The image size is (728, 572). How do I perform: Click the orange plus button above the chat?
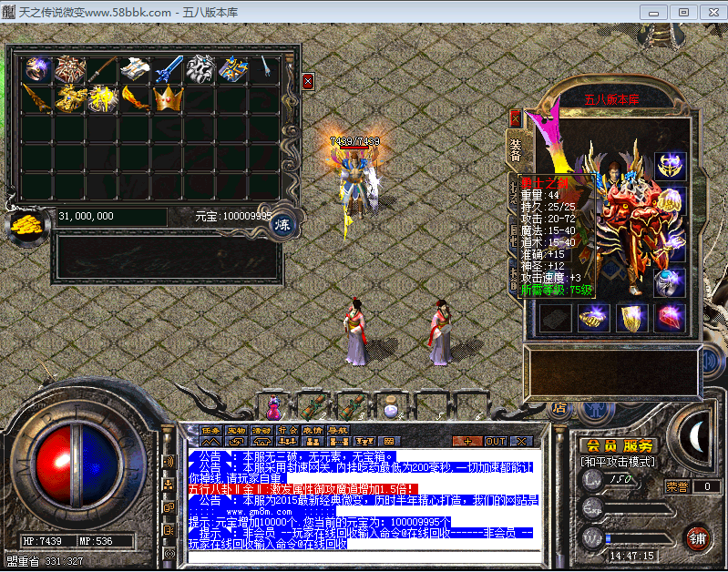pos(467,442)
